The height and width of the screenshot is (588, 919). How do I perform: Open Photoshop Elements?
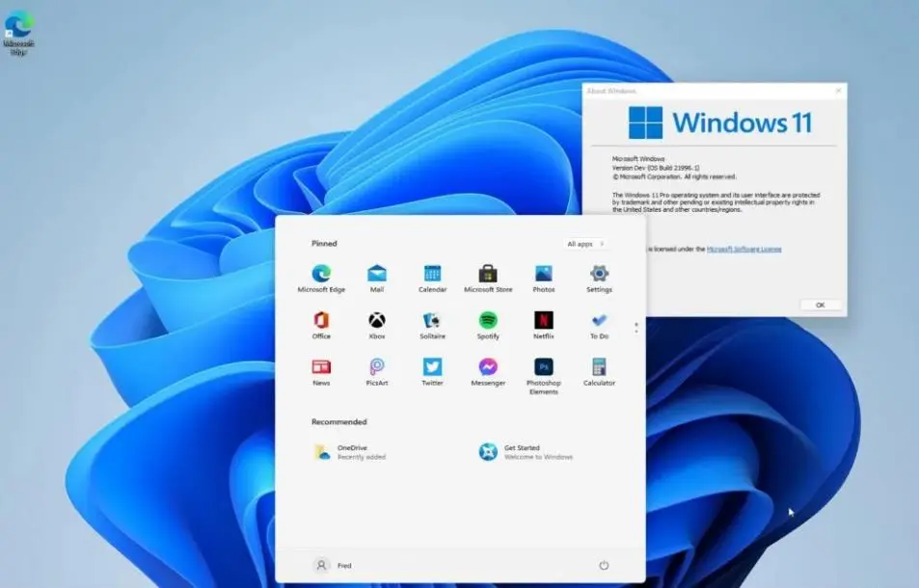(543, 376)
